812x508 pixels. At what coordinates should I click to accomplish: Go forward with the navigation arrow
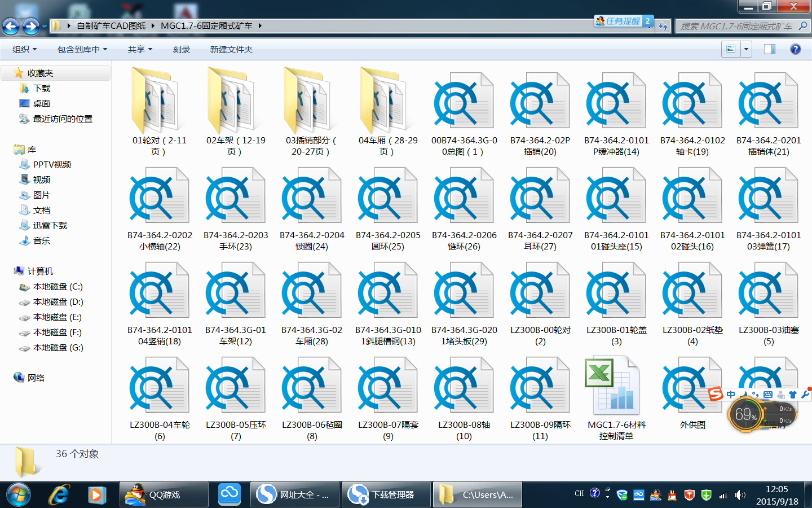[x=31, y=26]
